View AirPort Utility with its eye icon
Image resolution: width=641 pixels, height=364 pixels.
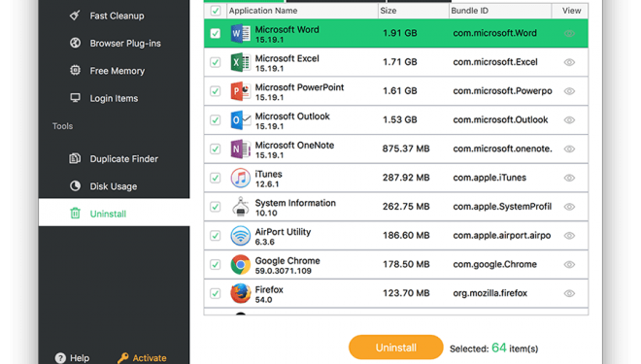pos(569,236)
